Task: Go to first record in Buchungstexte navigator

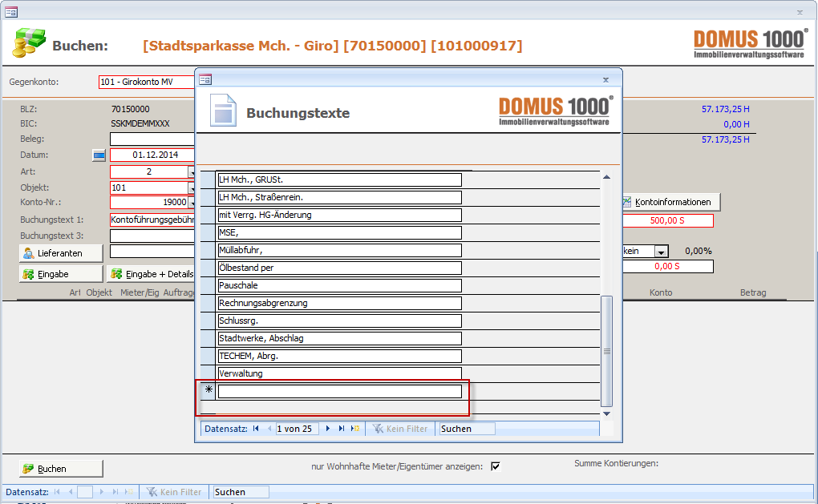Action: point(256,429)
